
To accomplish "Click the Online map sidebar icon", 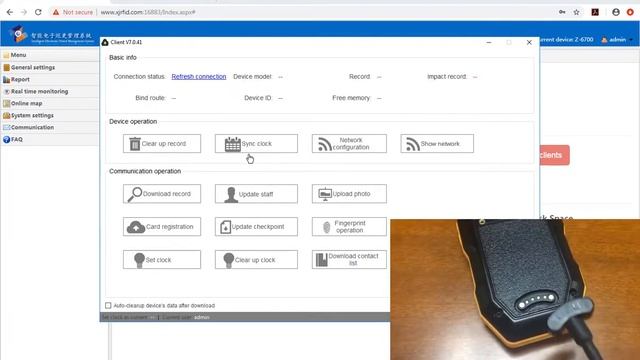I will (7, 103).
